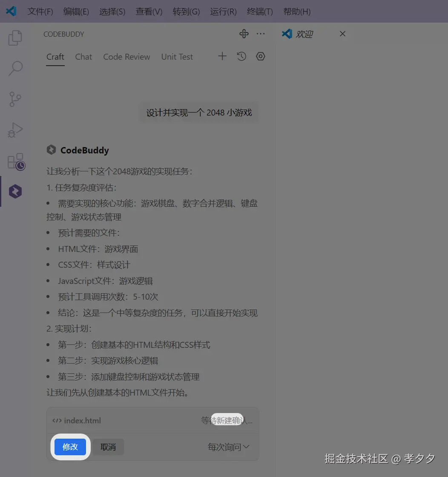448x477 pixels.
Task: Open the 编辑(E) menu
Action: click(76, 12)
